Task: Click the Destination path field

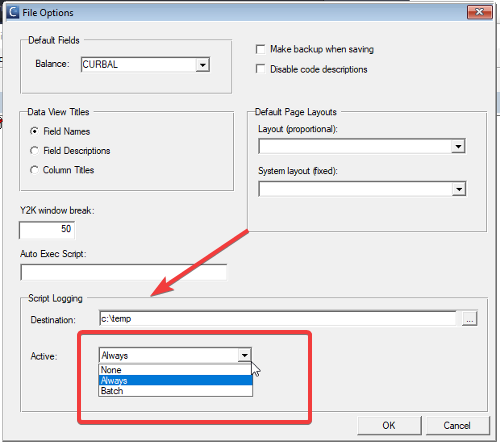Action: (278, 319)
